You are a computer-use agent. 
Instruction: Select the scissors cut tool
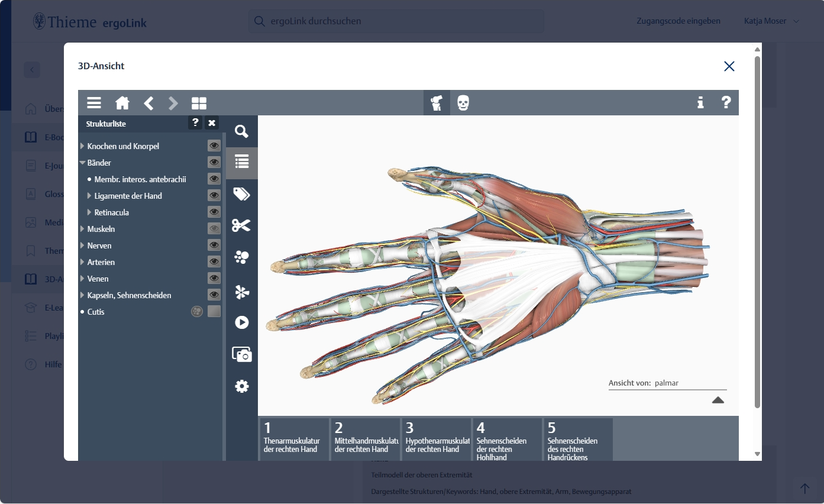(241, 225)
